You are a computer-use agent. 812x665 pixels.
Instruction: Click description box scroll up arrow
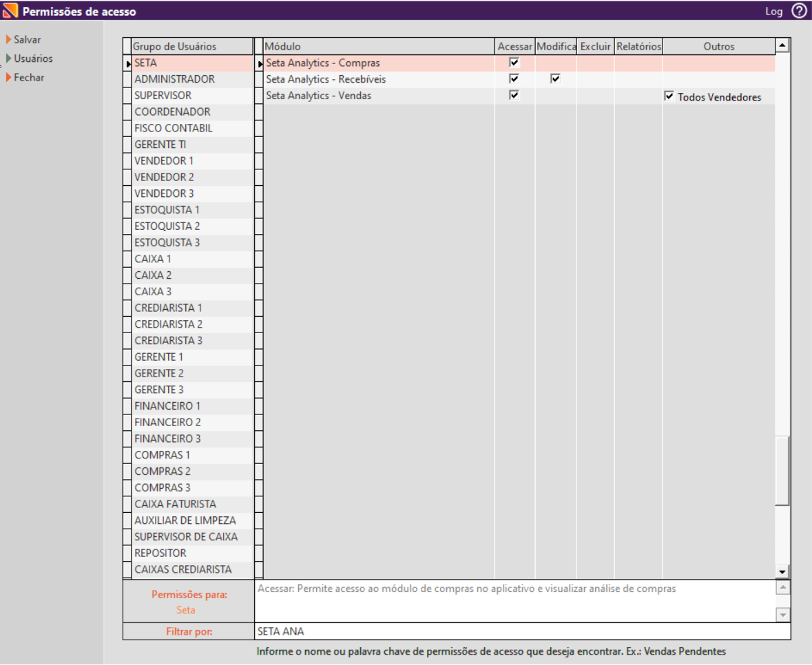pos(782,587)
